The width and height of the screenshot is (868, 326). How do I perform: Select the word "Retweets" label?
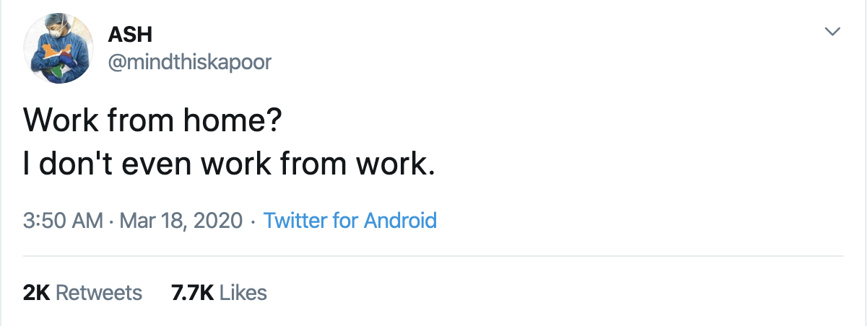(x=99, y=292)
